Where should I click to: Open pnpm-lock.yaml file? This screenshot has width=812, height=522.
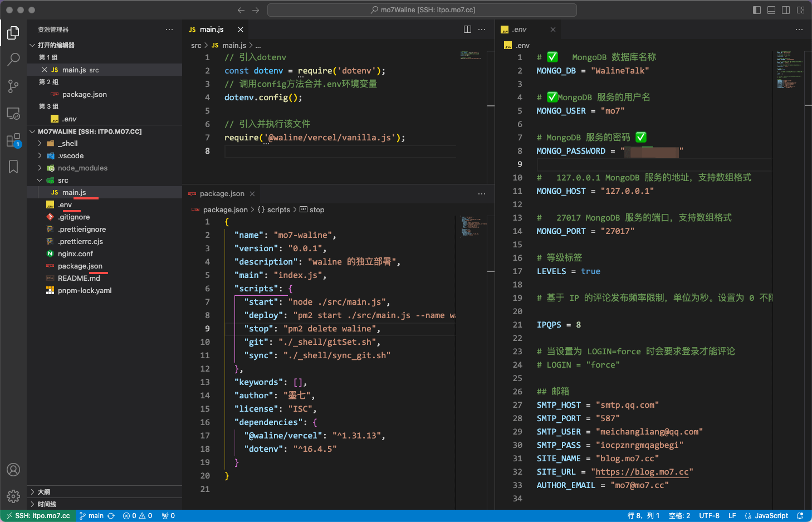[x=104, y=291]
